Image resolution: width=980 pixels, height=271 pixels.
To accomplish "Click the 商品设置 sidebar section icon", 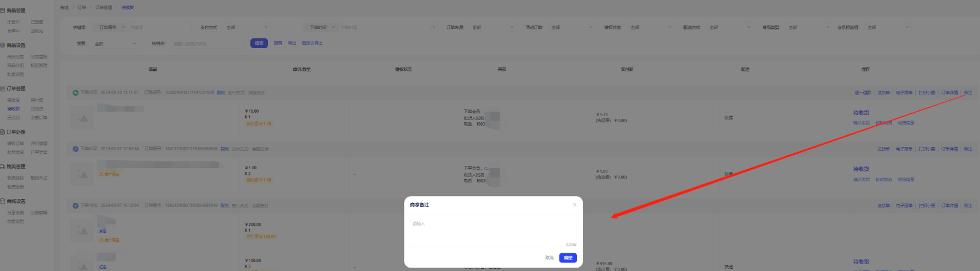I will pos(3,45).
